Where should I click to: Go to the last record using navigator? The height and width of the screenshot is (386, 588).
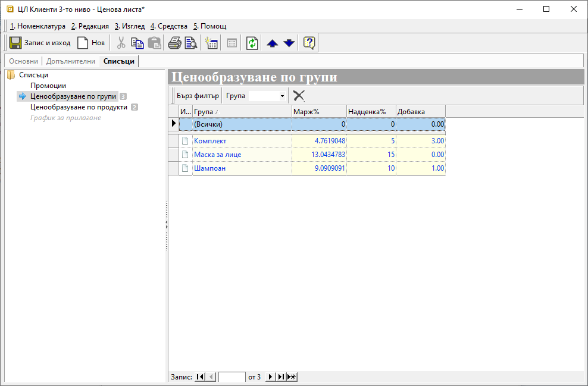pos(281,377)
